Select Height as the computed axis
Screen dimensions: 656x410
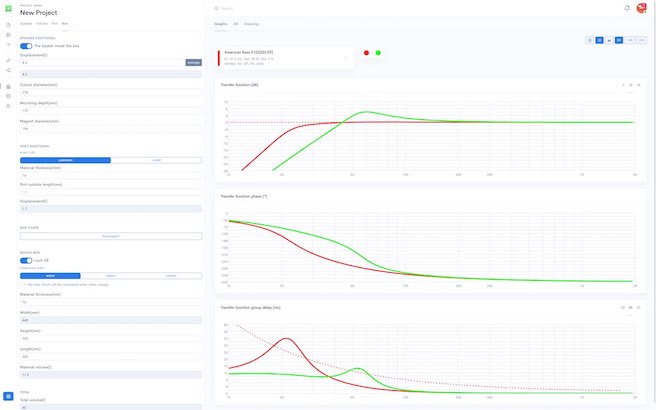(111, 276)
